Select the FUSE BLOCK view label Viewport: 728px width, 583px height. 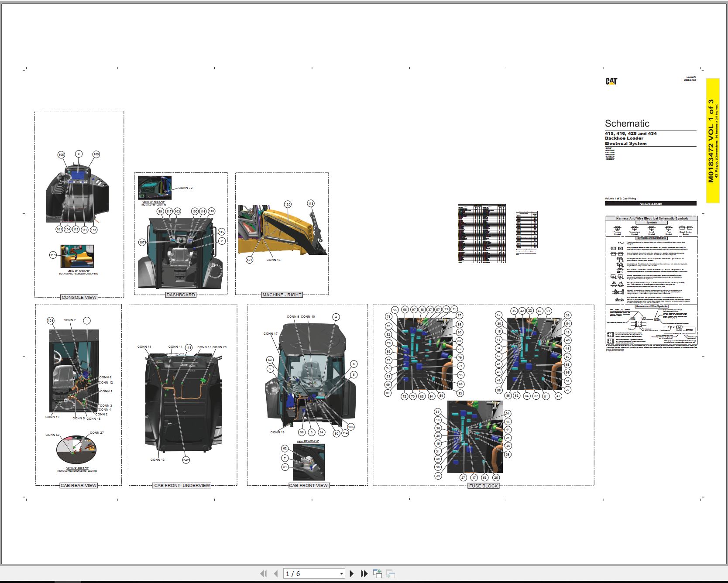tap(483, 486)
